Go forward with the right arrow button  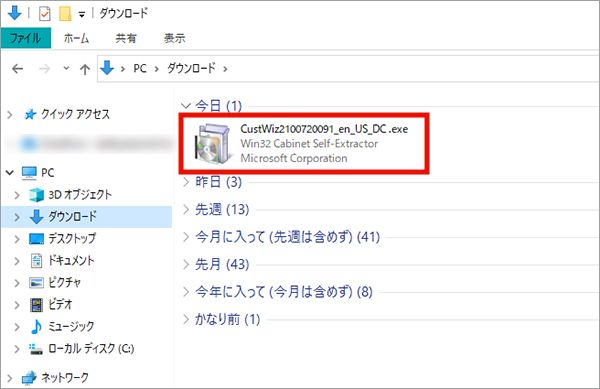[44, 69]
